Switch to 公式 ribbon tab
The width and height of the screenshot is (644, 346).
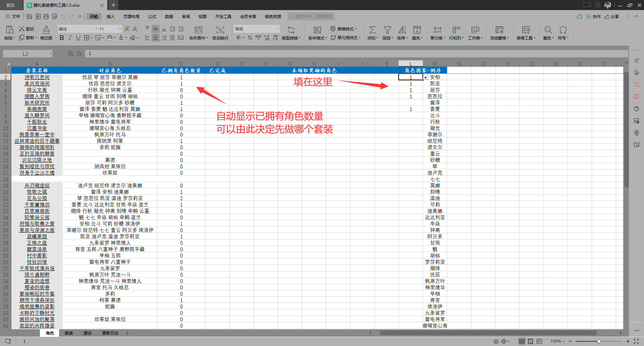click(152, 16)
